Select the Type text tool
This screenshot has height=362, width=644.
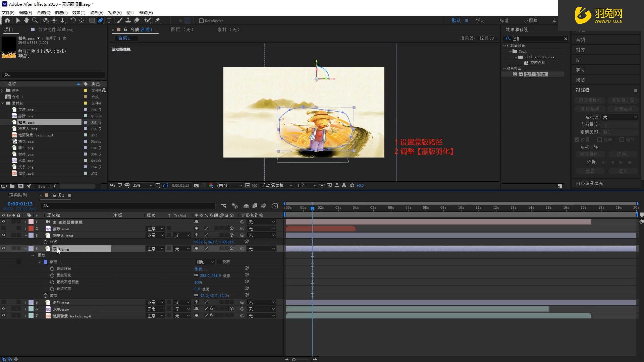coord(109,20)
